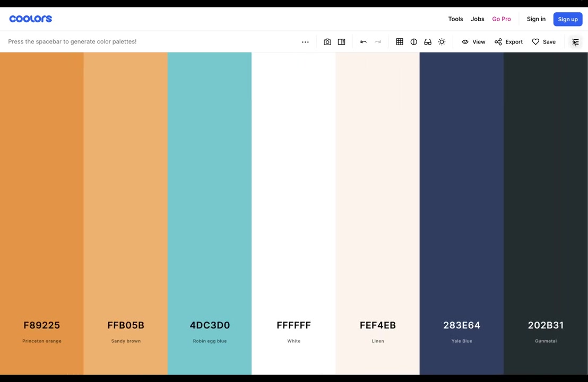
Task: Click the Princeton orange color name
Action: [x=41, y=341]
